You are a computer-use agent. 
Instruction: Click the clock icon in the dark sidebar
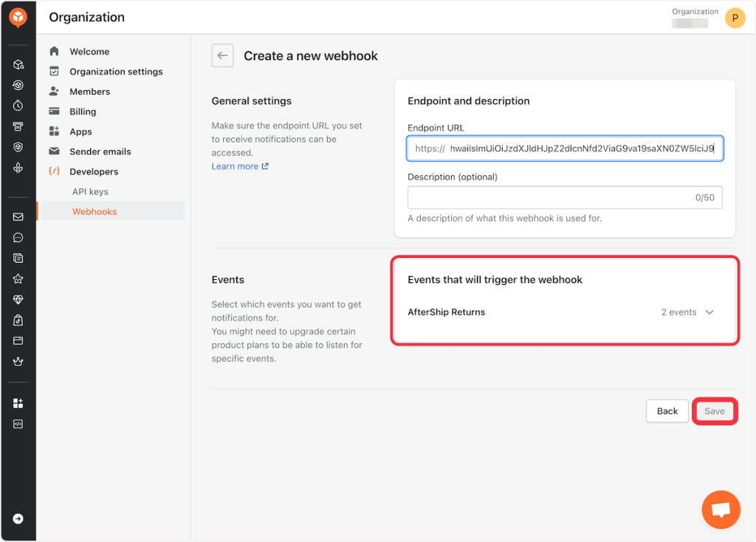[18, 106]
